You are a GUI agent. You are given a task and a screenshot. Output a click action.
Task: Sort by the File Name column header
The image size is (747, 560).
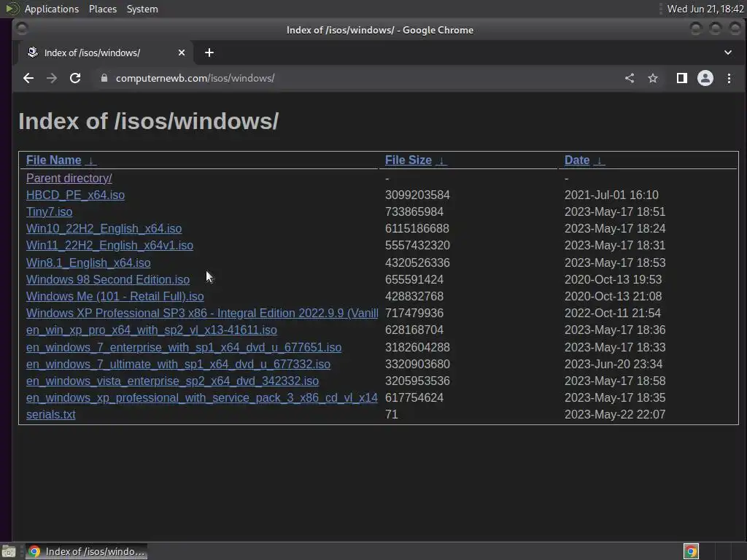pos(53,160)
